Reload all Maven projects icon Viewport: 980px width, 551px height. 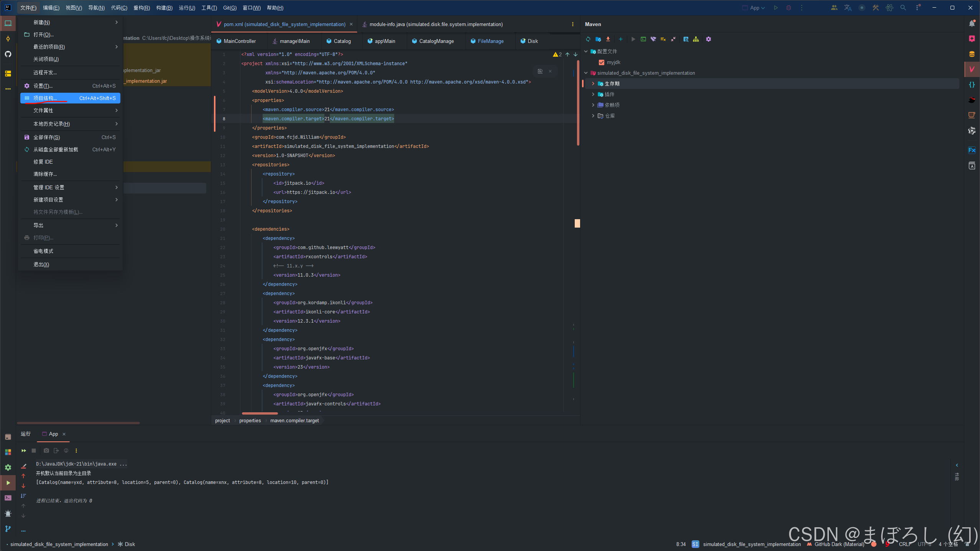click(x=588, y=39)
